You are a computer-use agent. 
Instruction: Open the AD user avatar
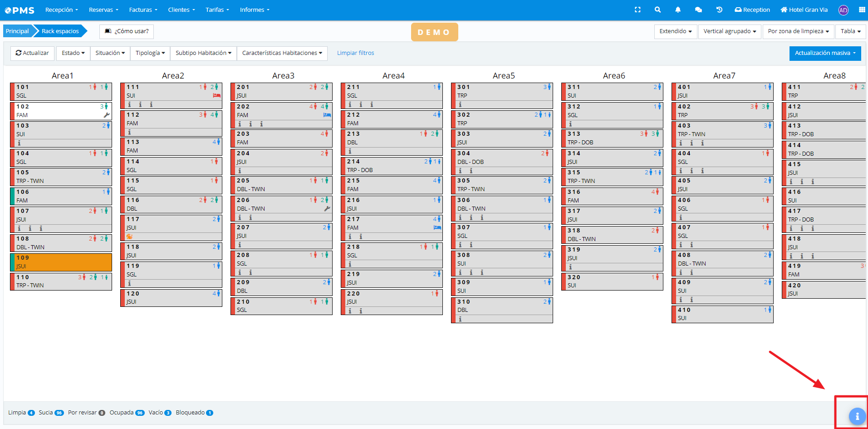coord(843,10)
